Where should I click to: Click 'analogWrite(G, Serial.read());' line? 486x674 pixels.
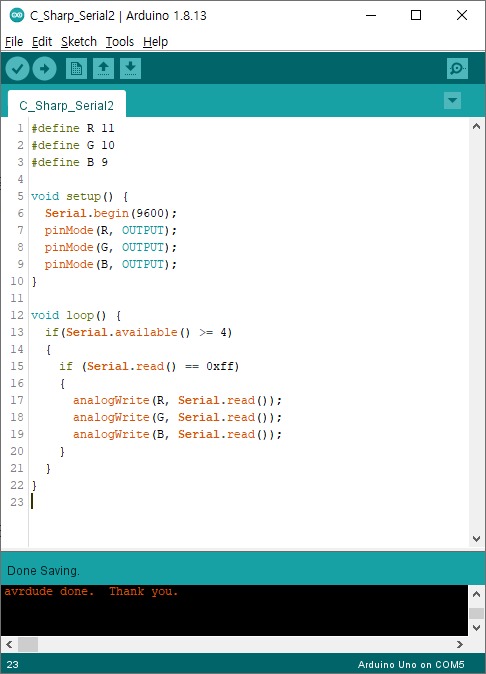[x=177, y=417]
